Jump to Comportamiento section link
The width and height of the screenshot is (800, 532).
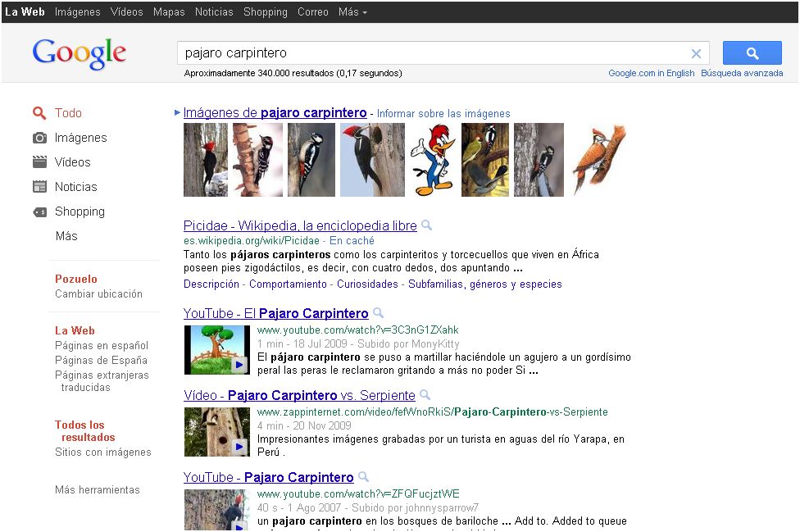[x=288, y=284]
